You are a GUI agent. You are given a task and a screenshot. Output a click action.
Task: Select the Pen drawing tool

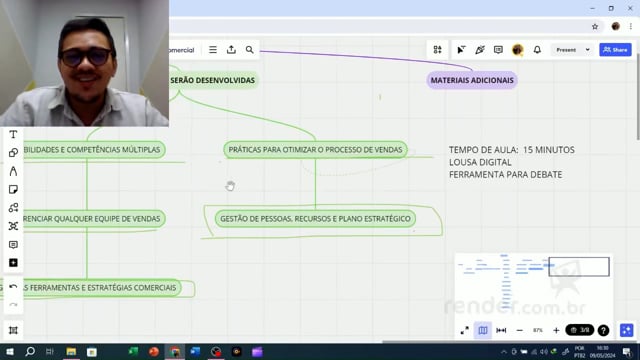[x=13, y=171]
